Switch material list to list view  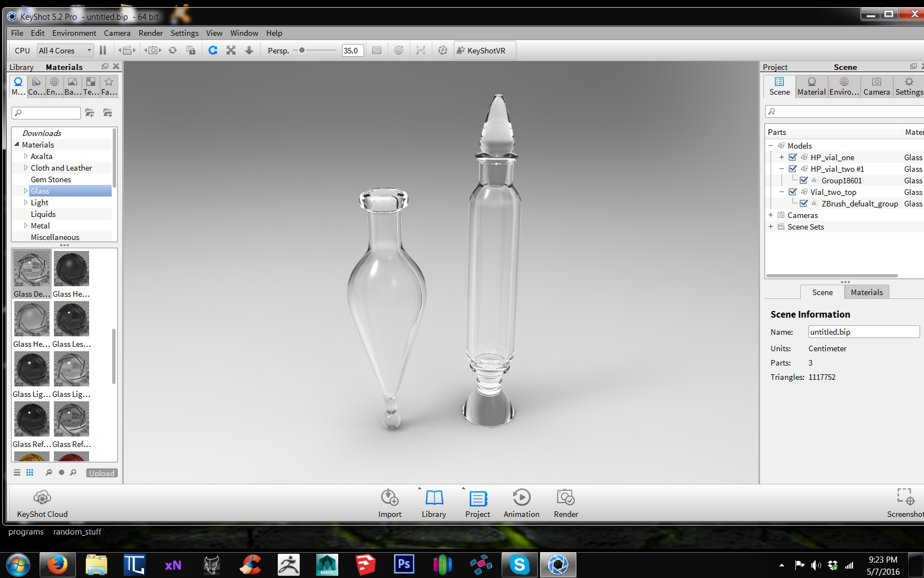point(17,472)
